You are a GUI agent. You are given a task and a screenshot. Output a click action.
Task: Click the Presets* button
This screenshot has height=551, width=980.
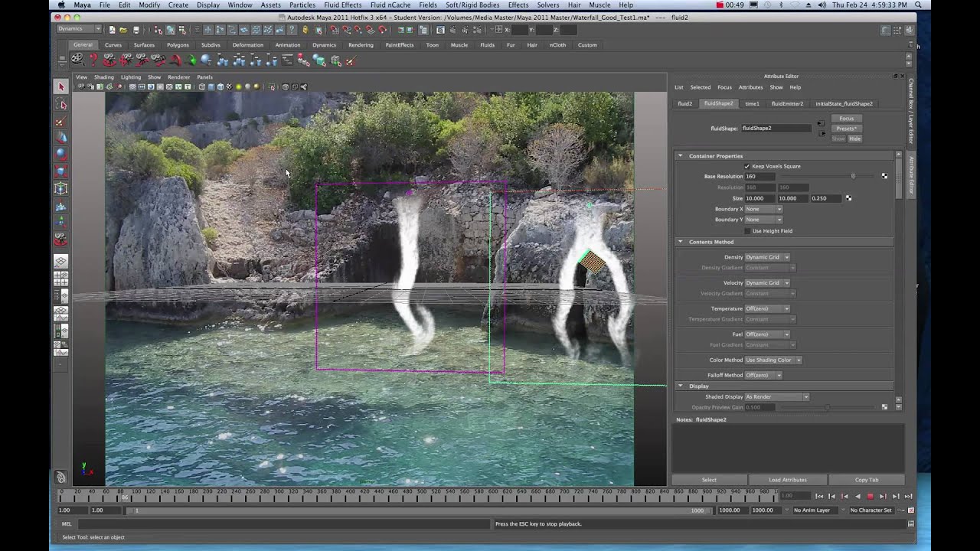[x=846, y=129]
